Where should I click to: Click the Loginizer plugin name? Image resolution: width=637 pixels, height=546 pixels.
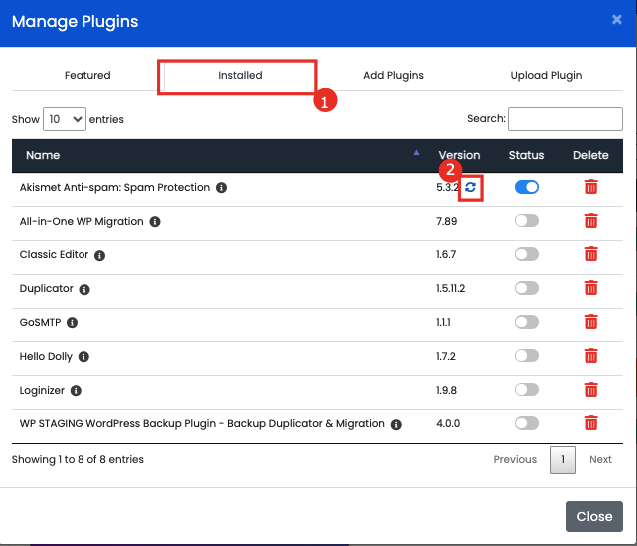[x=42, y=390]
